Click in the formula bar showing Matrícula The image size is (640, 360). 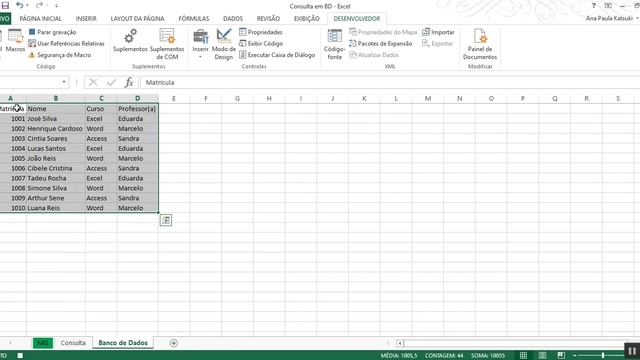390,82
